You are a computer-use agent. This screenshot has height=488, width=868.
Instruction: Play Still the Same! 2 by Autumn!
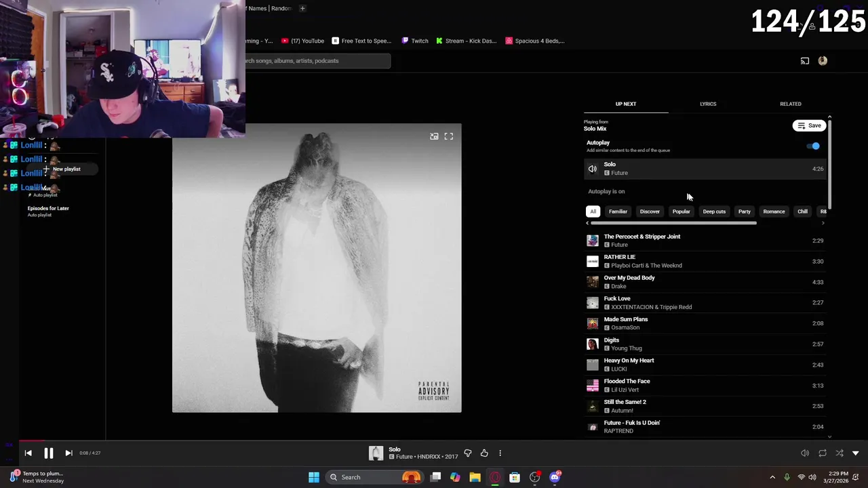(705, 406)
